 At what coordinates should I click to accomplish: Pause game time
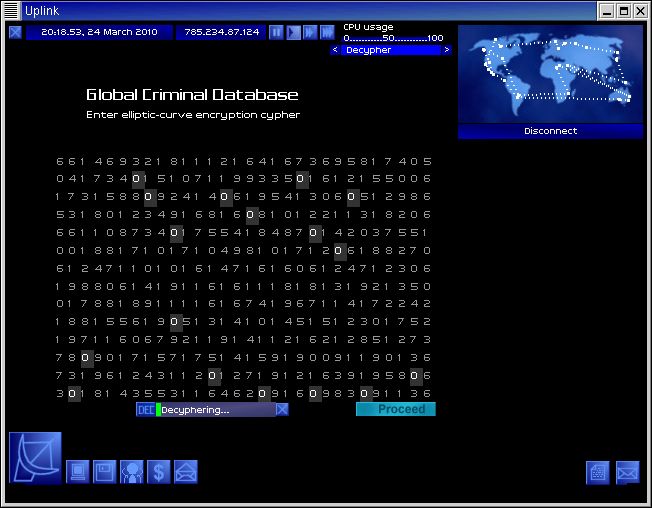(x=276, y=32)
